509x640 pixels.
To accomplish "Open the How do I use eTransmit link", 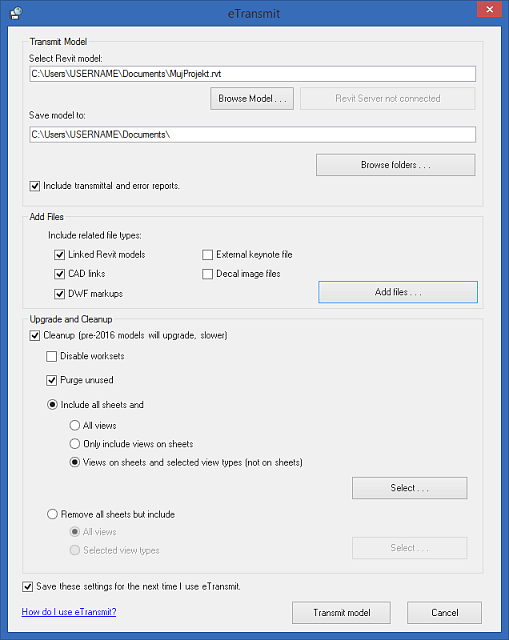I will click(69, 611).
